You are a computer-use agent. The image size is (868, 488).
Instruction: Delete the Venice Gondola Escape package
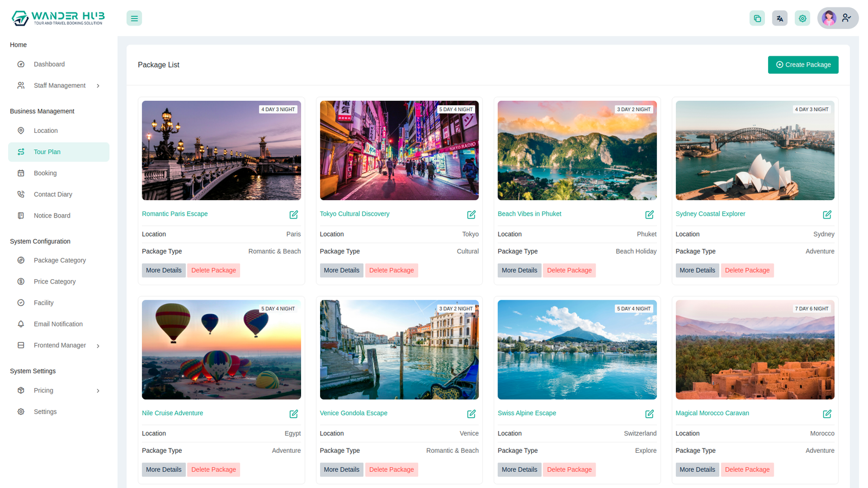coord(391,470)
